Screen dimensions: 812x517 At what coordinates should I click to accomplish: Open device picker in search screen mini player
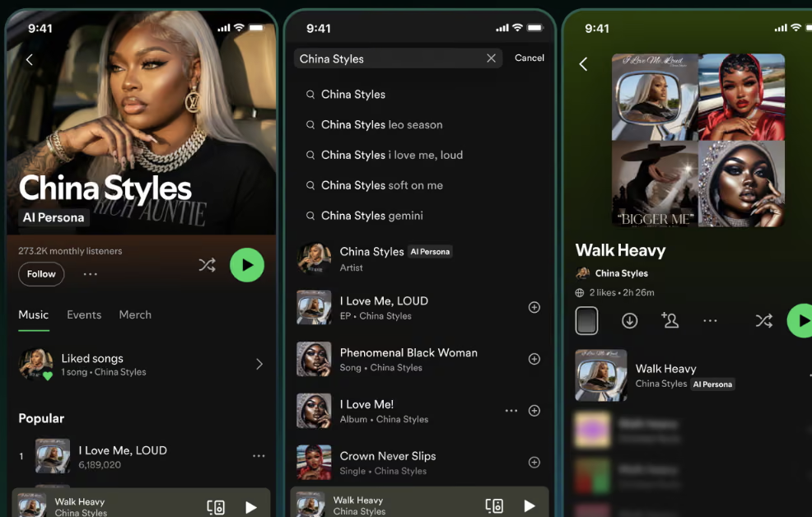coord(494,505)
